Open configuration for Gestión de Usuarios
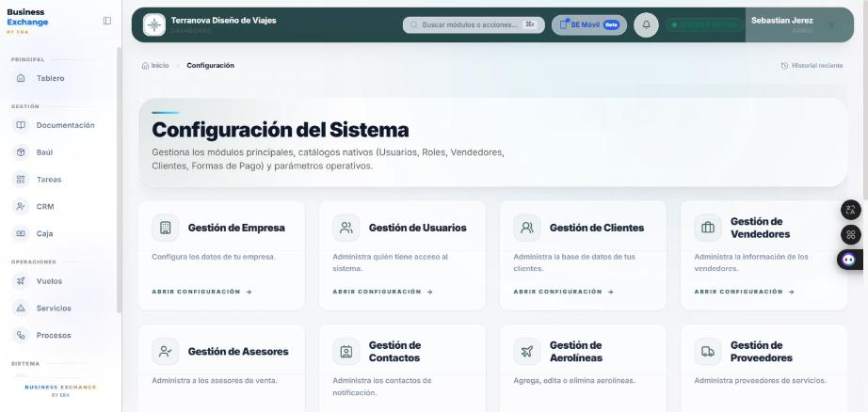 382,292
